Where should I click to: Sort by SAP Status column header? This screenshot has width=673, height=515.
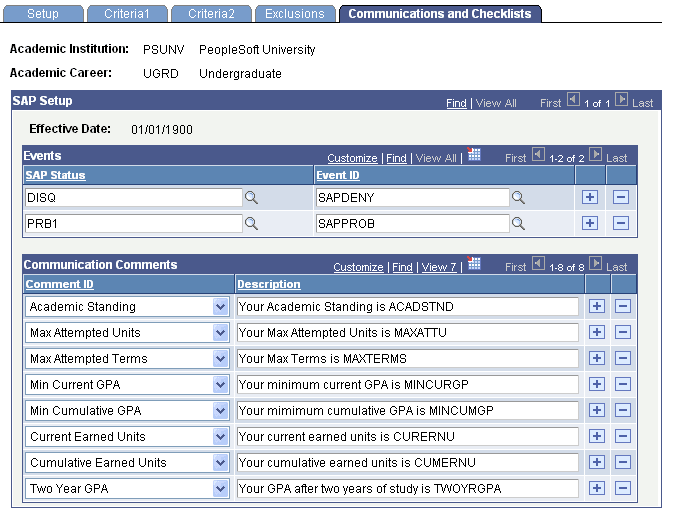tap(55, 175)
